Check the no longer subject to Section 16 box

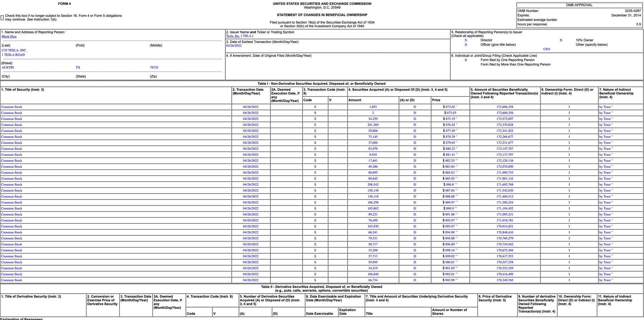pos(2,18)
